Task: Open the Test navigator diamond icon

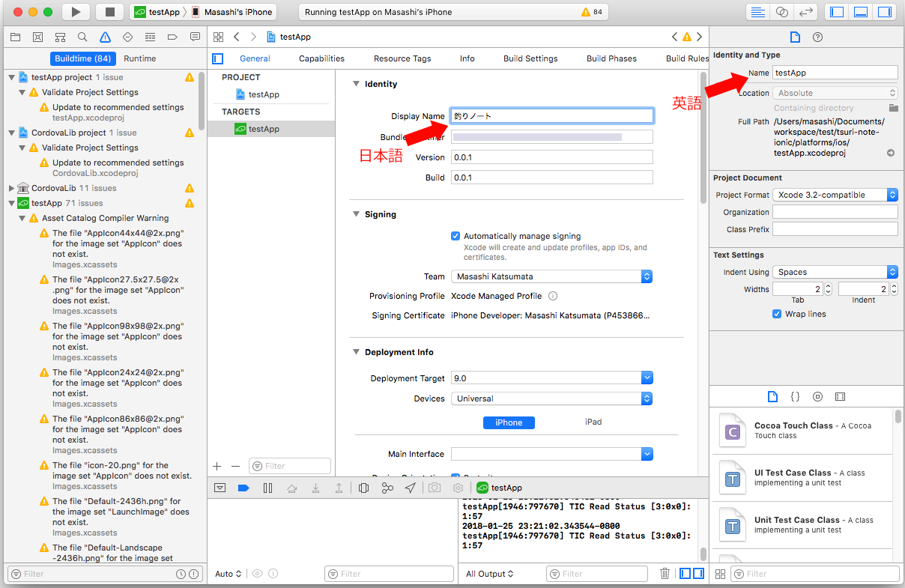Action: (x=127, y=37)
